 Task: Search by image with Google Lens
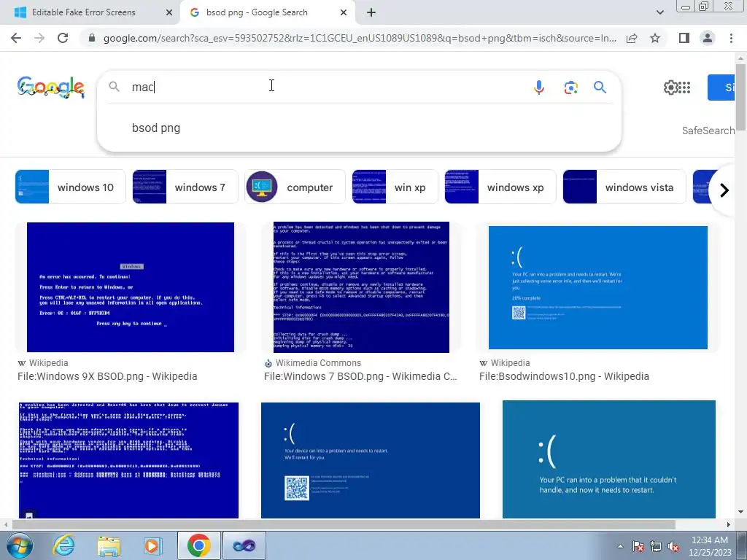[x=570, y=87]
